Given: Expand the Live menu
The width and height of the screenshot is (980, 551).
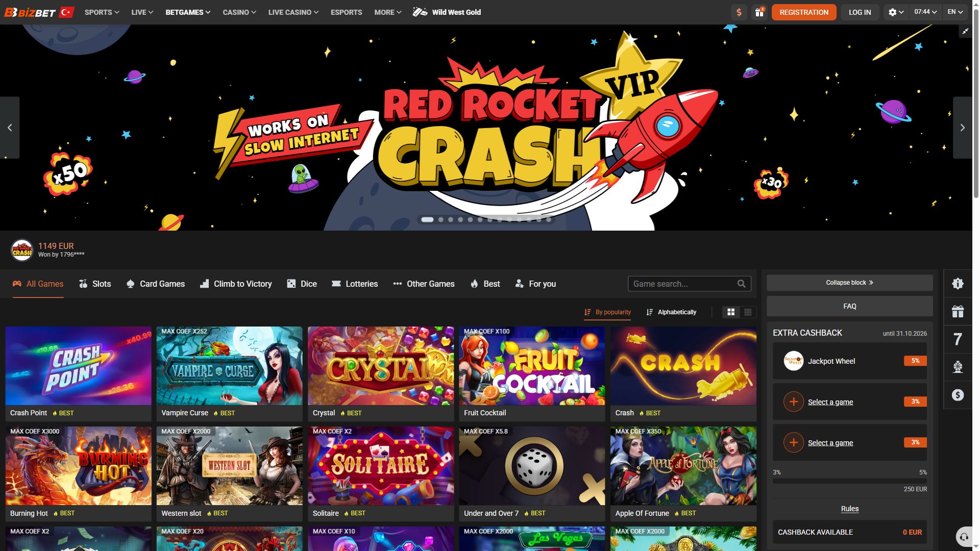Looking at the screenshot, I should pos(142,12).
